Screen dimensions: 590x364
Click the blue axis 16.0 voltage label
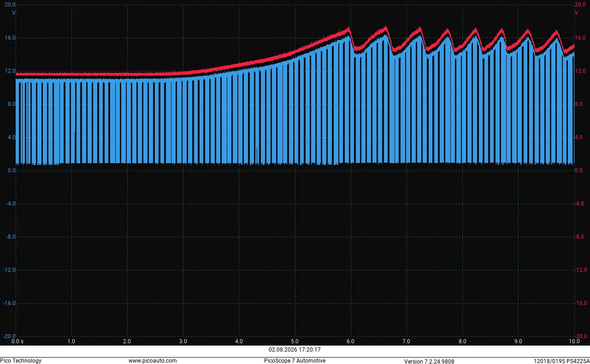pyautogui.click(x=11, y=38)
